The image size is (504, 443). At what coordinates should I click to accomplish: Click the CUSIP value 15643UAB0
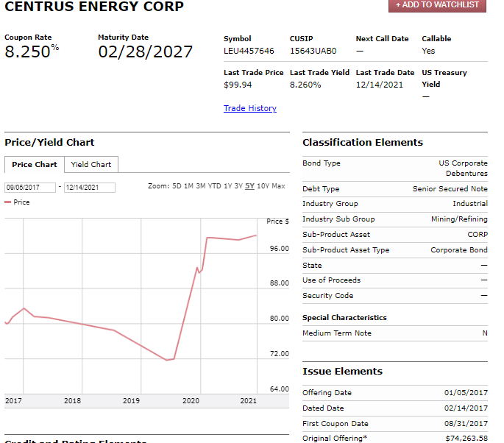(x=313, y=51)
